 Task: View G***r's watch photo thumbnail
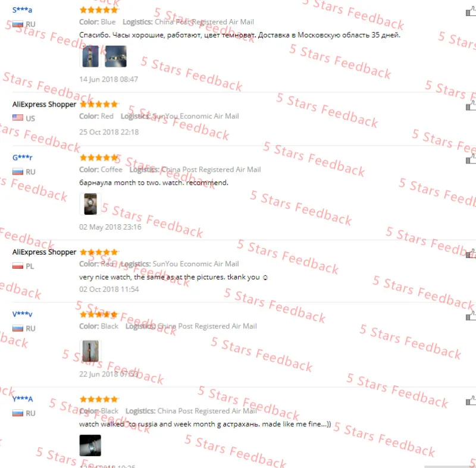point(90,204)
